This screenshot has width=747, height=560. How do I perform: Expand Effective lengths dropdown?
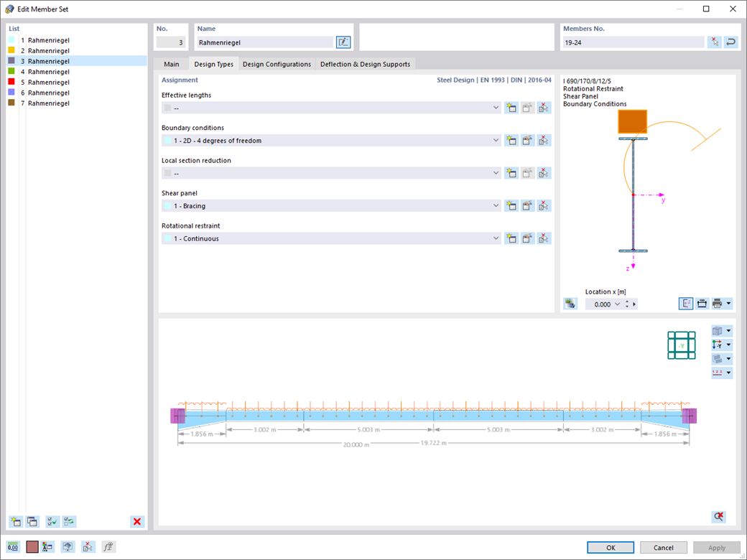496,108
